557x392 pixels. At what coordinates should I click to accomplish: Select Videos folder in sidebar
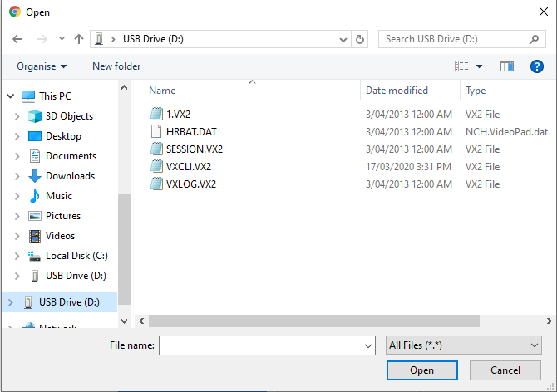click(60, 236)
